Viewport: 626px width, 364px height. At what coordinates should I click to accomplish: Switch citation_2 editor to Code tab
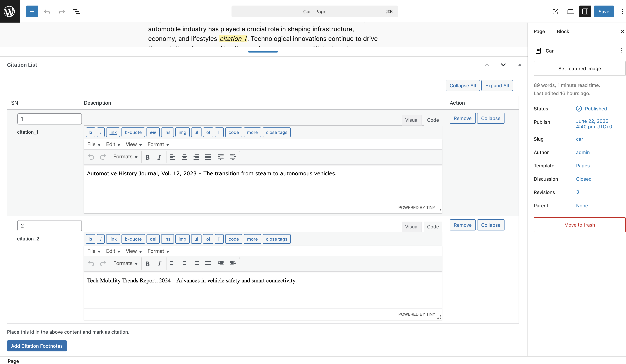tap(433, 227)
